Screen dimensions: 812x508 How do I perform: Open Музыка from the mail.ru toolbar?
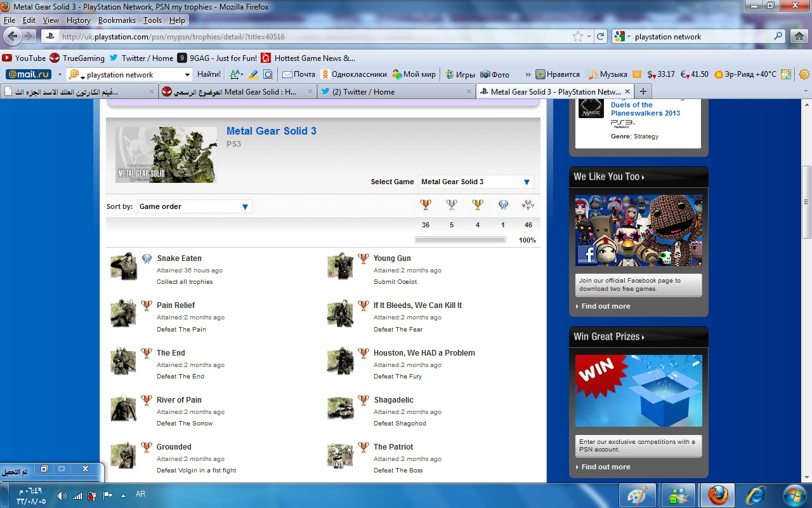(x=607, y=74)
